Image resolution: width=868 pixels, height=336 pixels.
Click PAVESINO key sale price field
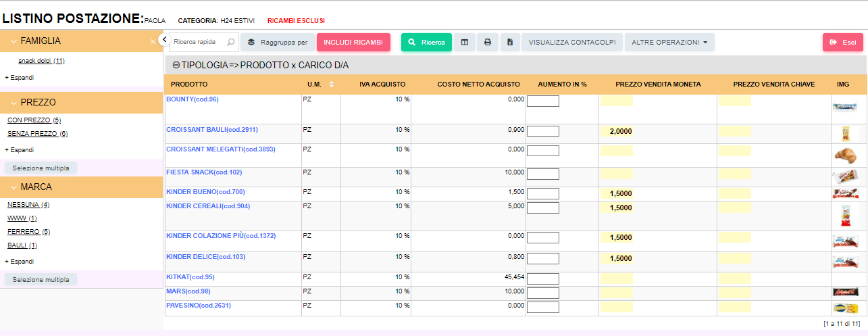pos(734,307)
